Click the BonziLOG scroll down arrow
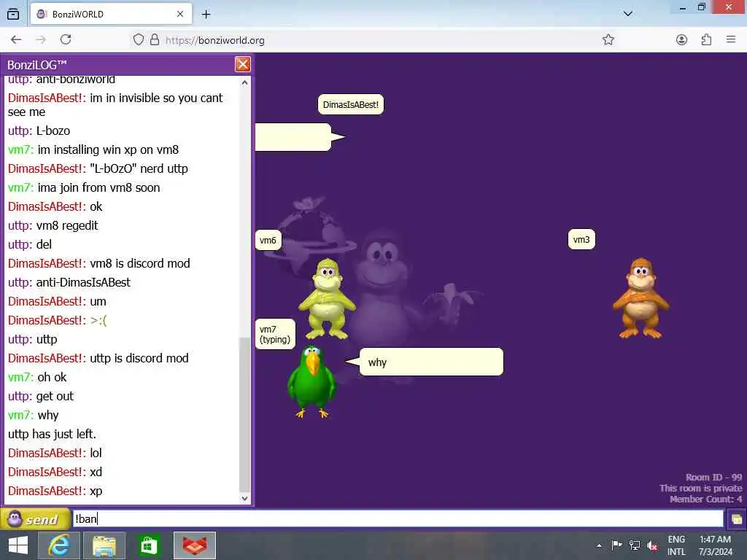 pyautogui.click(x=244, y=499)
